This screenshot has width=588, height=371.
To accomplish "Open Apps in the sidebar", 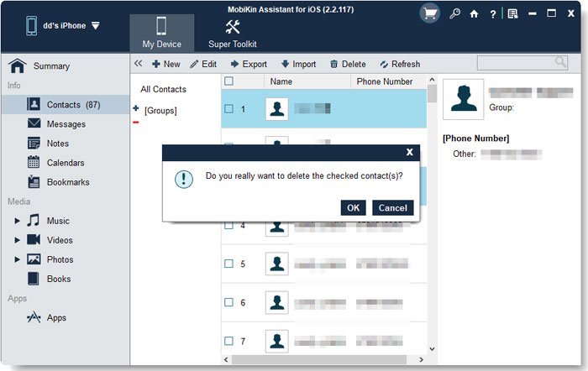I will [56, 318].
